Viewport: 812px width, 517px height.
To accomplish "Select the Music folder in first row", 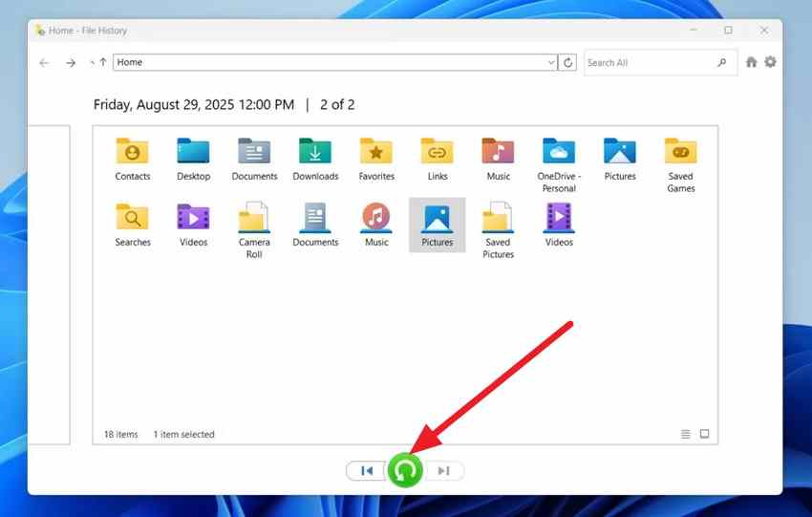I will pos(498,159).
